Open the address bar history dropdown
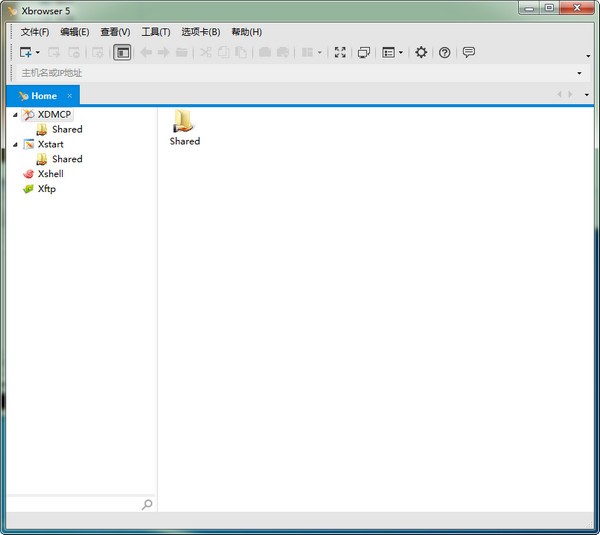600x535 pixels. (579, 73)
